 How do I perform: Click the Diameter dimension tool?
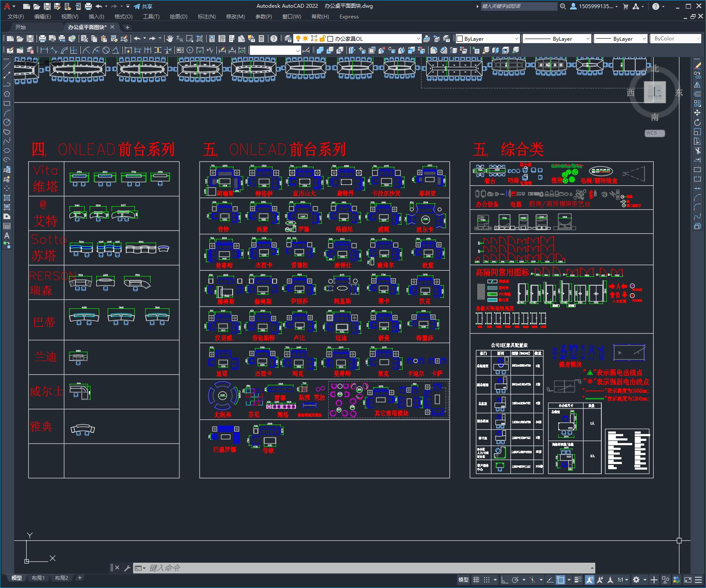click(x=106, y=50)
